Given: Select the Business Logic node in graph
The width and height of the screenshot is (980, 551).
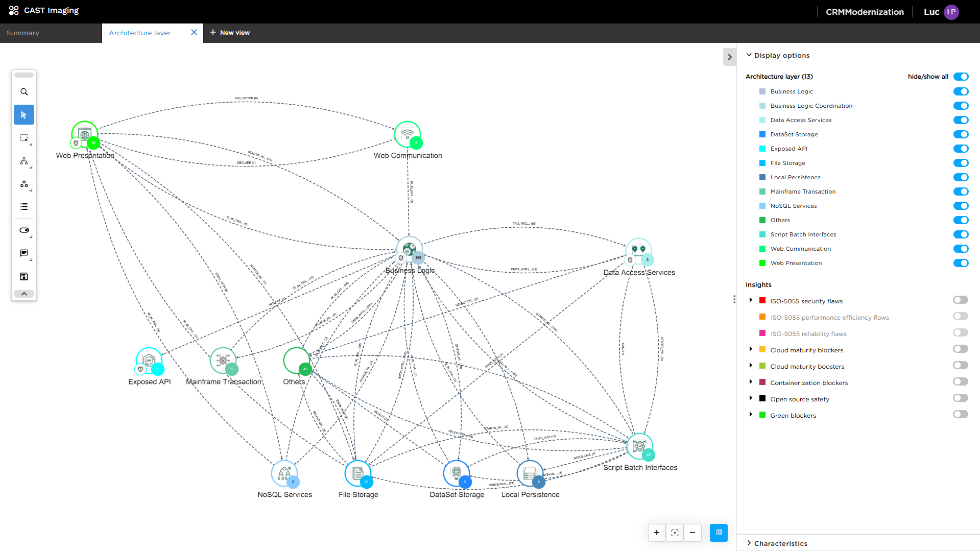Looking at the screenshot, I should (409, 249).
